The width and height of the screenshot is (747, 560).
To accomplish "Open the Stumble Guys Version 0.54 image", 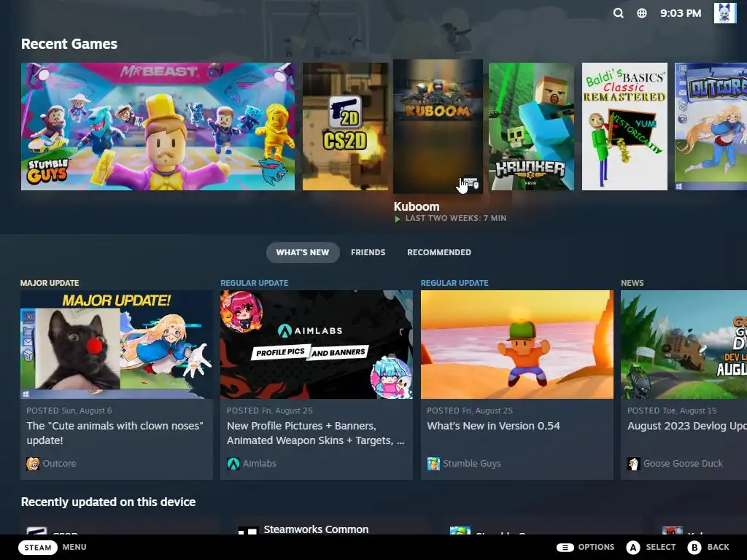I will [x=517, y=344].
